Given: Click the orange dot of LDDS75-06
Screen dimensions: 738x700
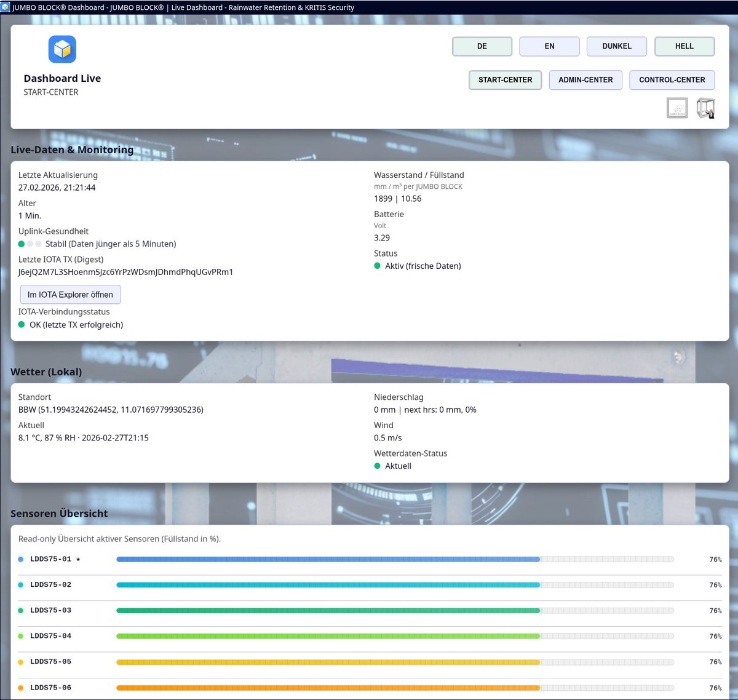Looking at the screenshot, I should 21,688.
